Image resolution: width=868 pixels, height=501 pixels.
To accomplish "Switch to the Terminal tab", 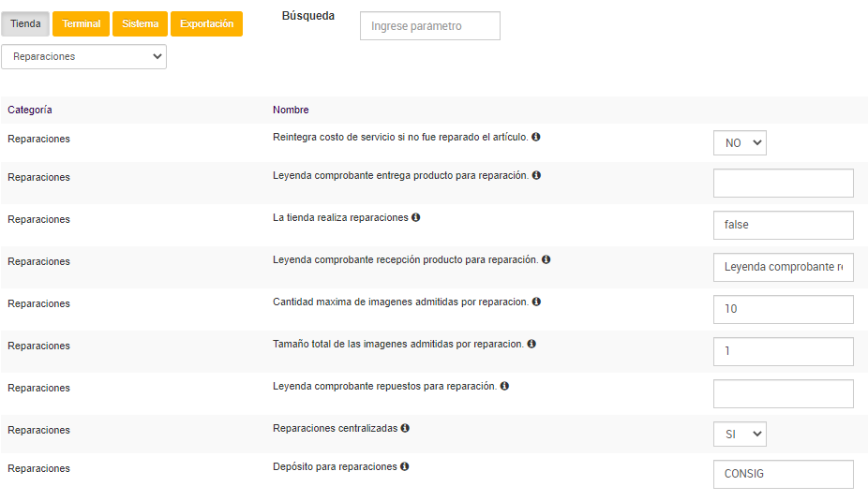I will [82, 24].
